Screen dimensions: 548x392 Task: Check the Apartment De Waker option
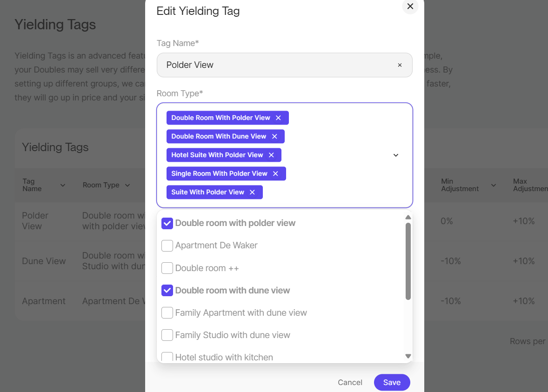click(167, 246)
